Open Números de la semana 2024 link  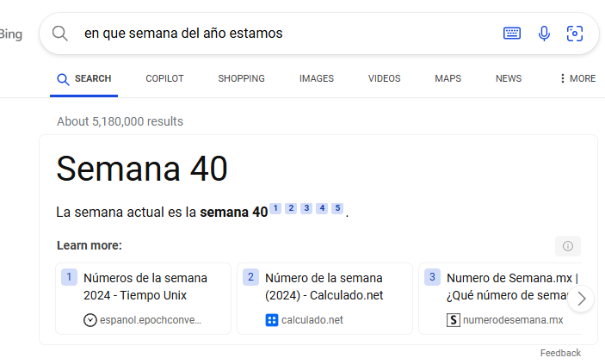click(145, 287)
